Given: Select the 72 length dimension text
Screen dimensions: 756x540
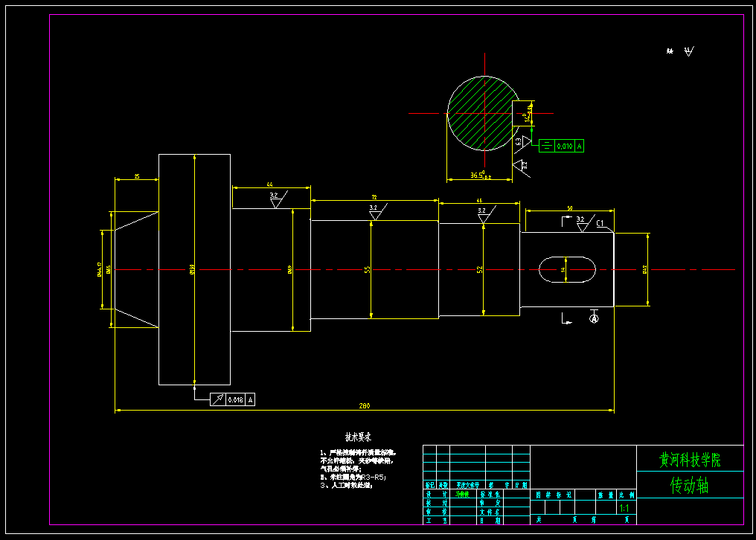Looking at the screenshot, I should (x=374, y=197).
